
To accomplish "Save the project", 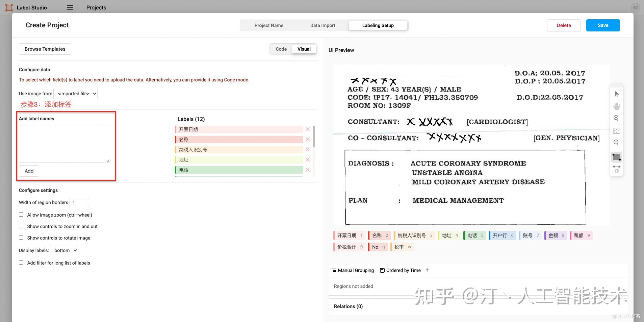I will pos(602,25).
